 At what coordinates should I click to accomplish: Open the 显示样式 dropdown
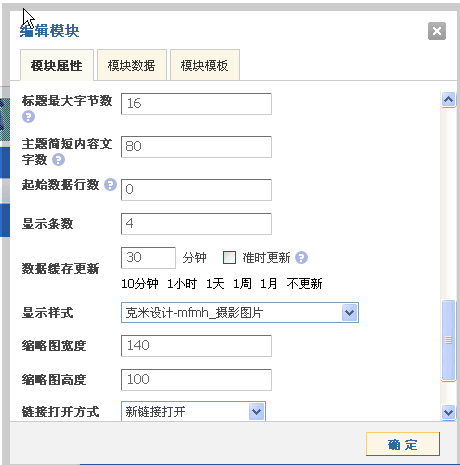coord(240,313)
